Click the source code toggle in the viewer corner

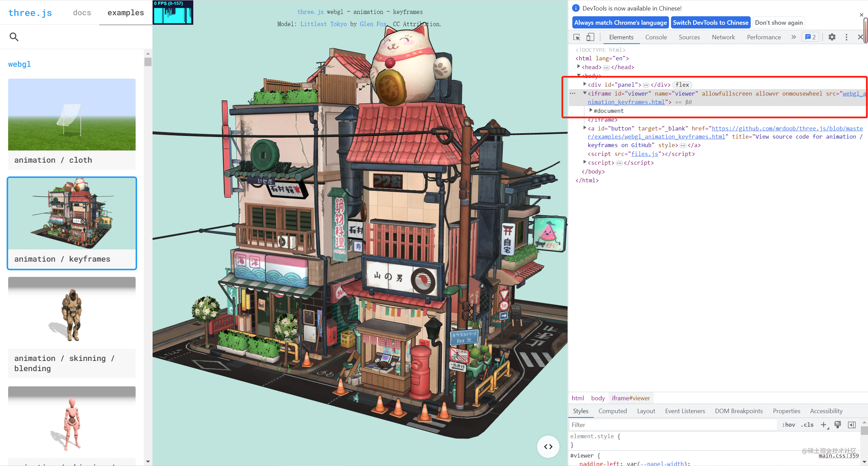pos(548,446)
